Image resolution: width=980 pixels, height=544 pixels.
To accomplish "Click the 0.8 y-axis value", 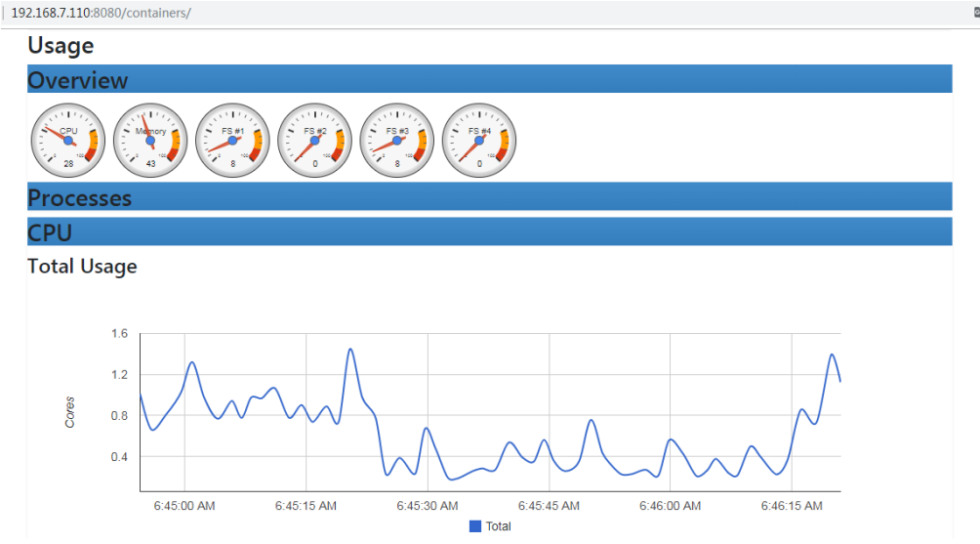I will coord(119,416).
